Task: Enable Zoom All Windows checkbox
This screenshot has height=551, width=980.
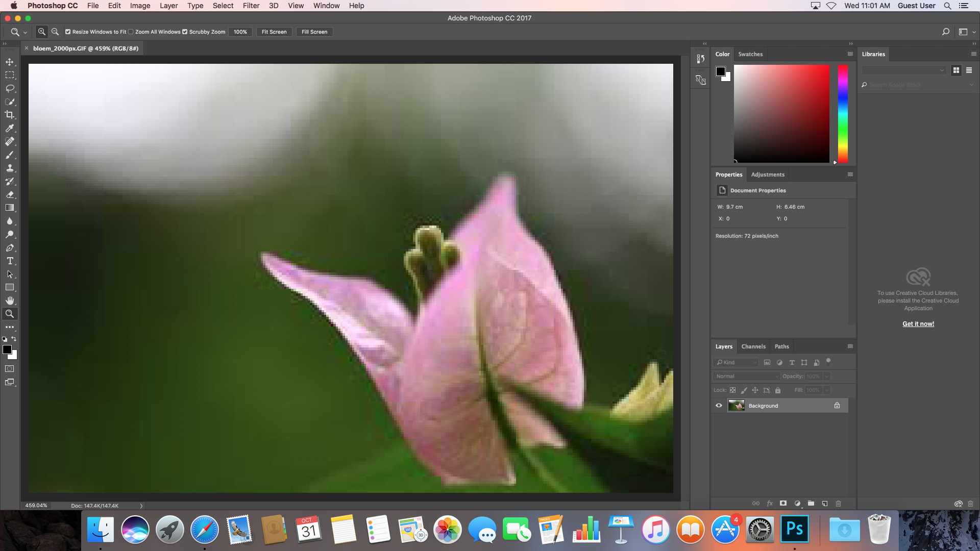Action: coord(131,32)
